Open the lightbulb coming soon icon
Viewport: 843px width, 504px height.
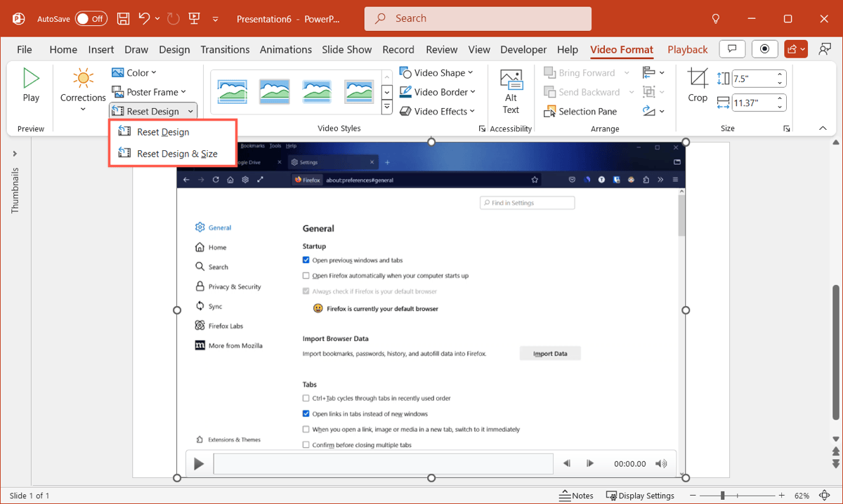click(x=716, y=19)
